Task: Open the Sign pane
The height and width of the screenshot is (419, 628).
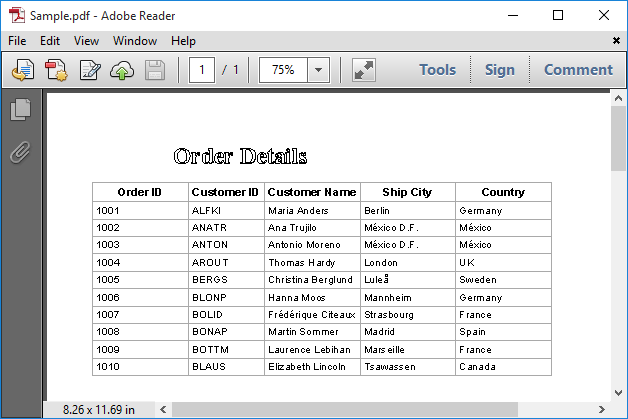Action: pyautogui.click(x=499, y=70)
